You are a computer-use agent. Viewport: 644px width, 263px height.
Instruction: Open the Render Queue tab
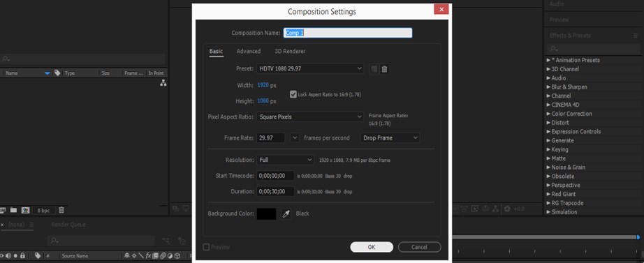tap(68, 225)
